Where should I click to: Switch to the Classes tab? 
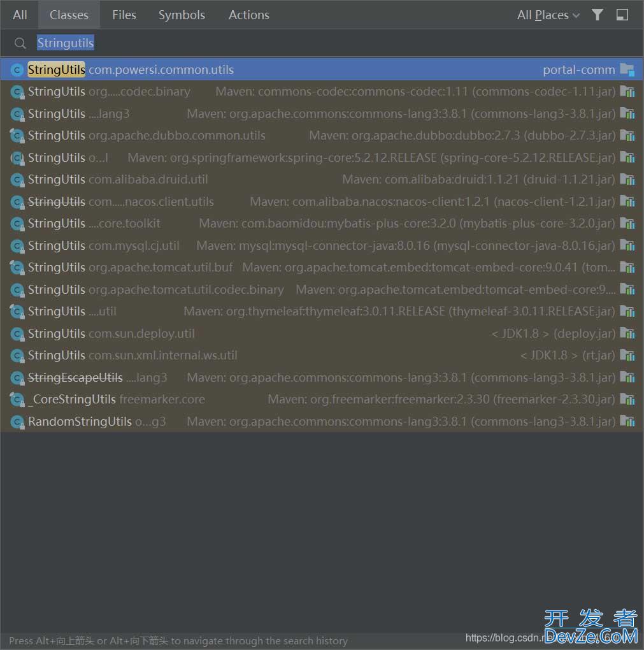(x=69, y=15)
